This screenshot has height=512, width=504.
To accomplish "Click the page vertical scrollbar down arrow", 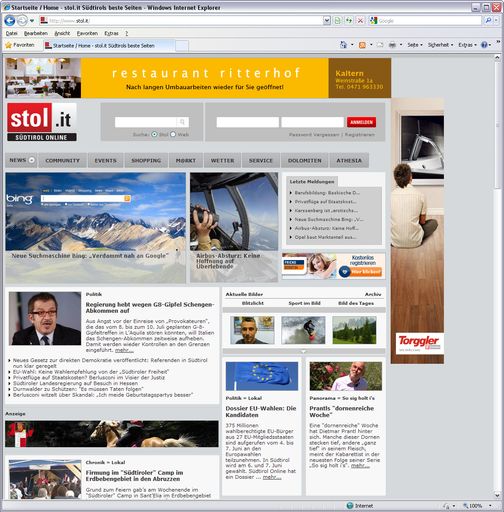I will point(498,496).
